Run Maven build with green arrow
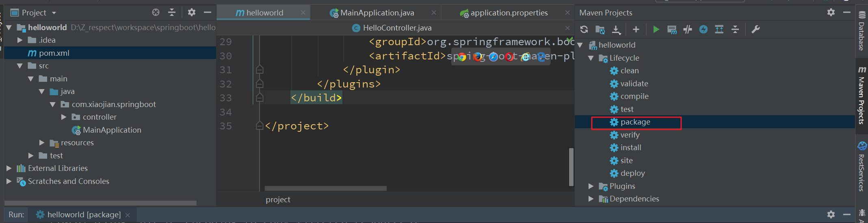This screenshot has height=223, width=868. point(656,29)
